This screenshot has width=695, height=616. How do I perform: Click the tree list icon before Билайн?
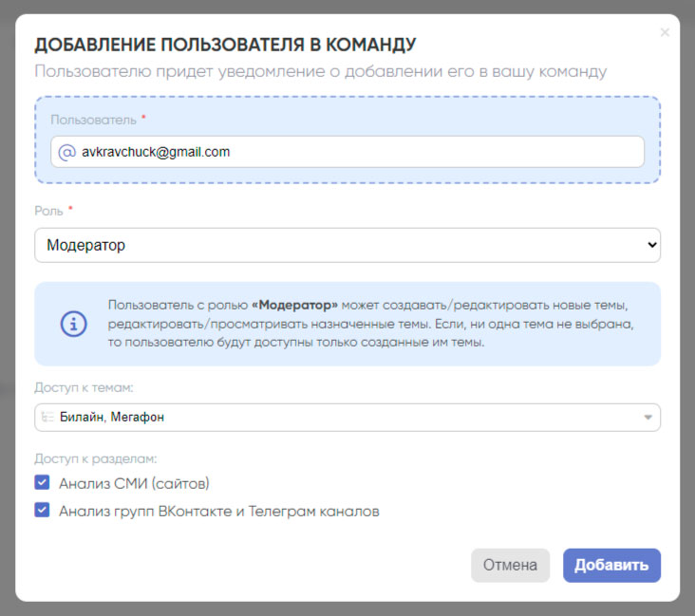click(x=47, y=418)
